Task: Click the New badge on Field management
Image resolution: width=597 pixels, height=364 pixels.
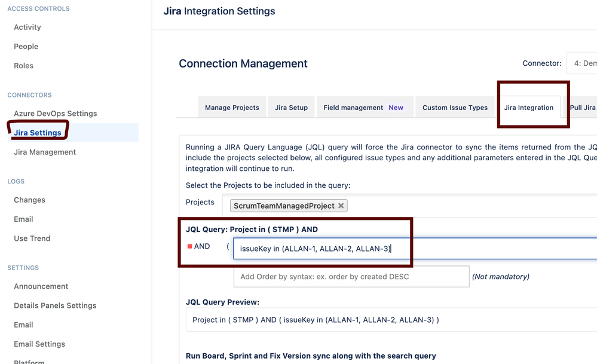Action: pos(396,108)
